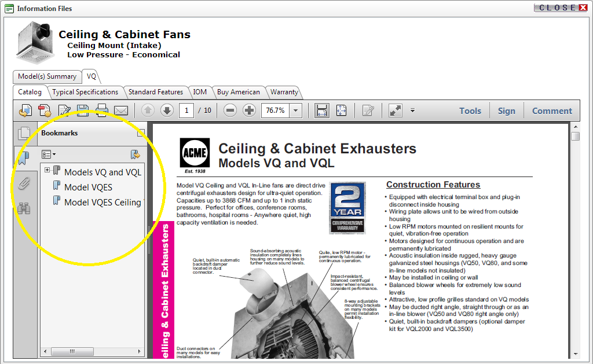The width and height of the screenshot is (593, 364).
Task: Expand the Models VQ and VQL bookmark
Action: (x=47, y=170)
